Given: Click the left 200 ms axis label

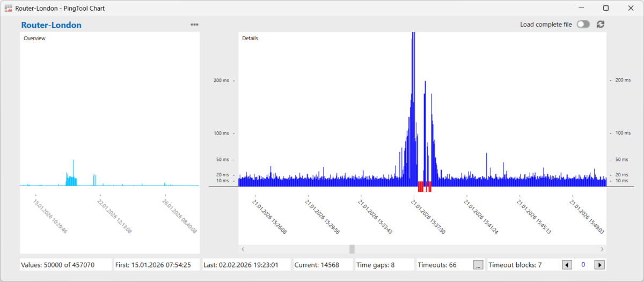Looking at the screenshot, I should 222,80.
